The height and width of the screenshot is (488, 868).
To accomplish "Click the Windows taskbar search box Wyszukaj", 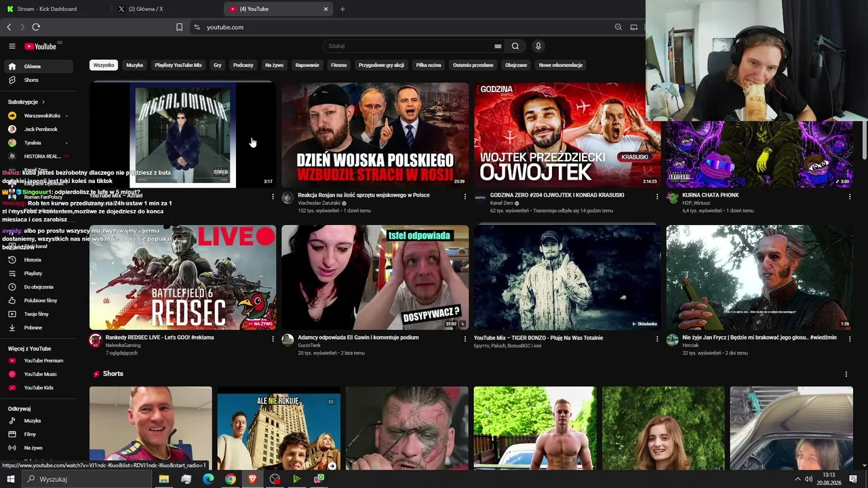I will [x=87, y=479].
